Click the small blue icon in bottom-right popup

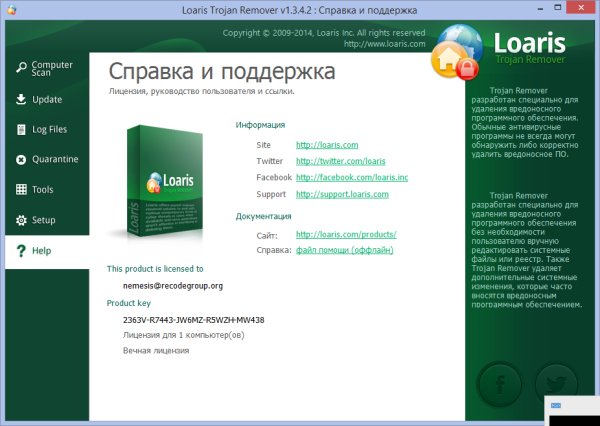tap(556, 405)
